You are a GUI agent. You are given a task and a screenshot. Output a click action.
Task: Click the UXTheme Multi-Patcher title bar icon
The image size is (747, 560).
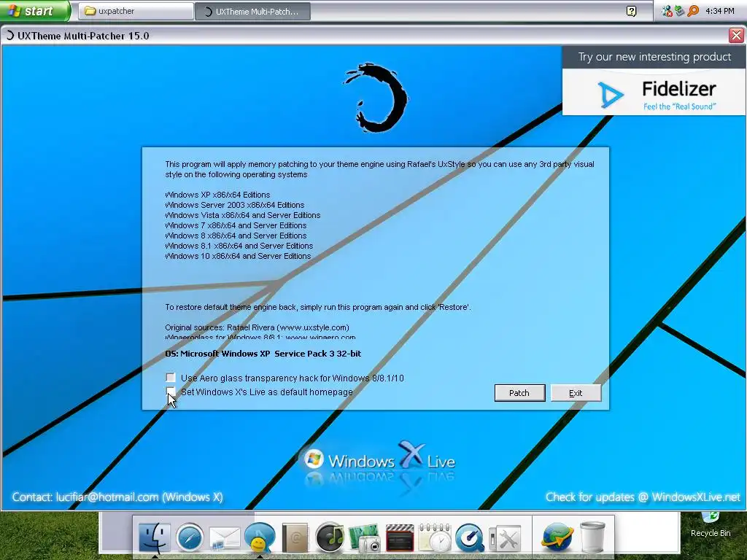[x=9, y=36]
